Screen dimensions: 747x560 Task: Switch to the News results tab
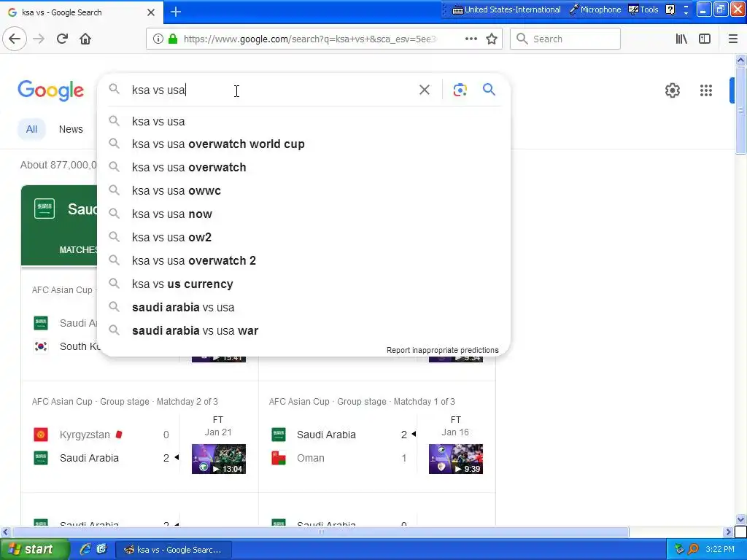(x=71, y=129)
